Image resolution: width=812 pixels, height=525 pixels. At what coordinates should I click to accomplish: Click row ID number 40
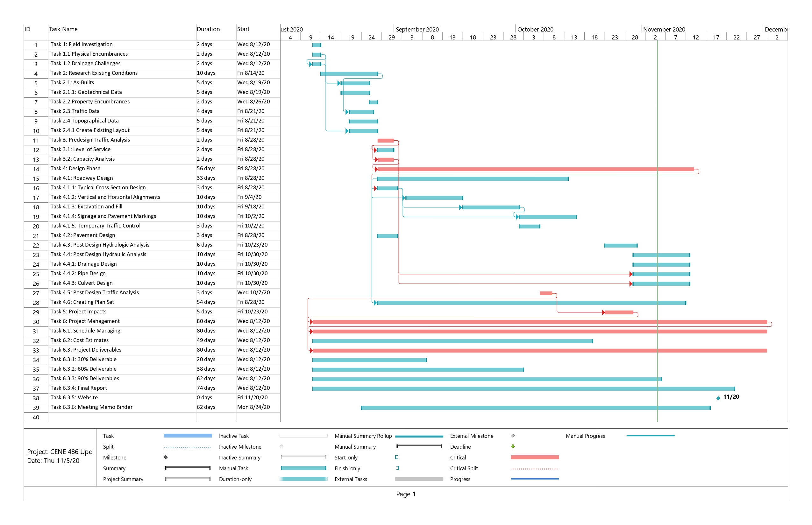click(x=36, y=417)
